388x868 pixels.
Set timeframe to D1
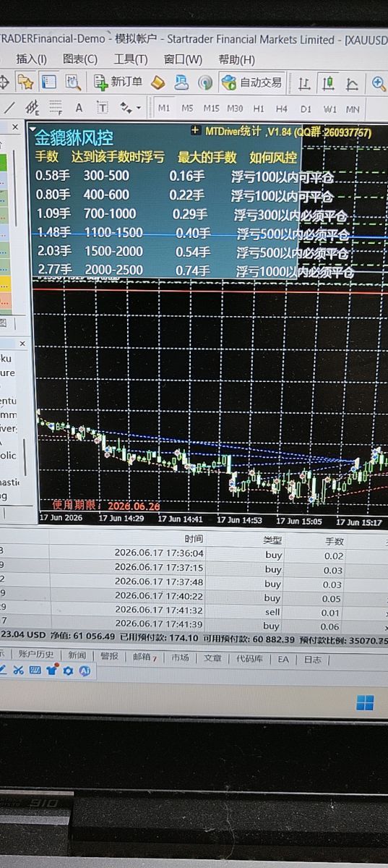pos(306,109)
